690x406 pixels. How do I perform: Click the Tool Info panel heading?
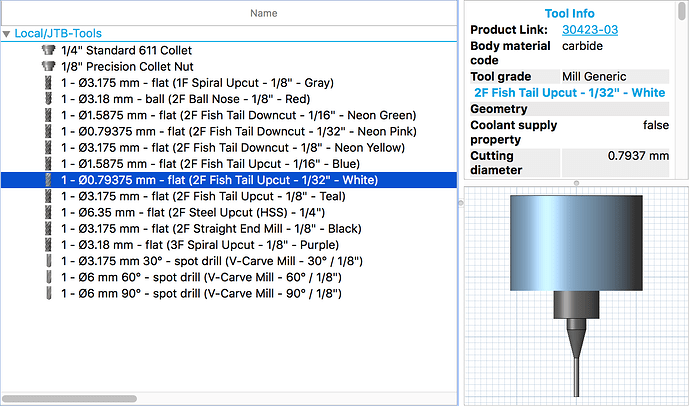(x=569, y=13)
